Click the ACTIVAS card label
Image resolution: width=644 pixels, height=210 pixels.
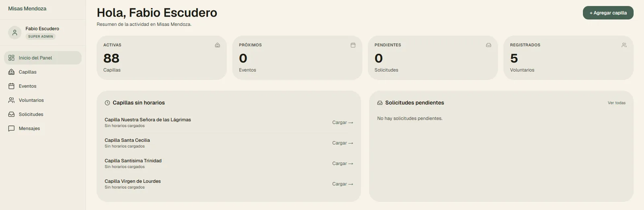coord(112,45)
